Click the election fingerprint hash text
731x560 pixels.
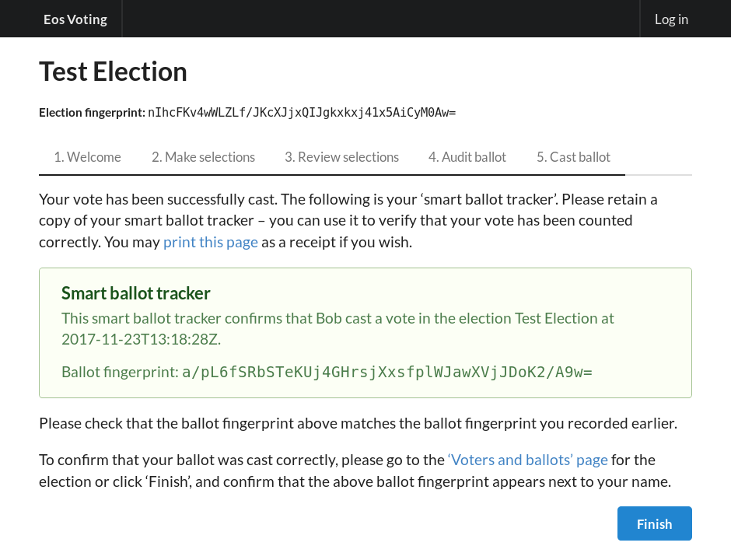coord(302,113)
